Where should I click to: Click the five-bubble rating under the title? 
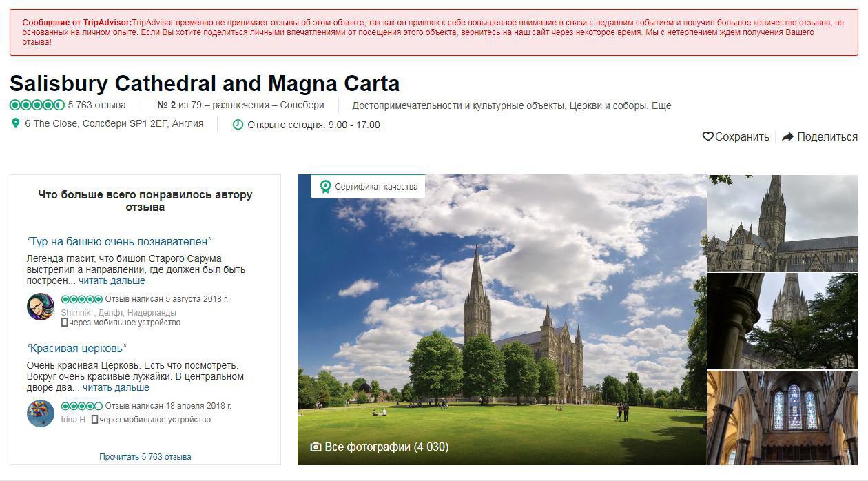point(37,105)
